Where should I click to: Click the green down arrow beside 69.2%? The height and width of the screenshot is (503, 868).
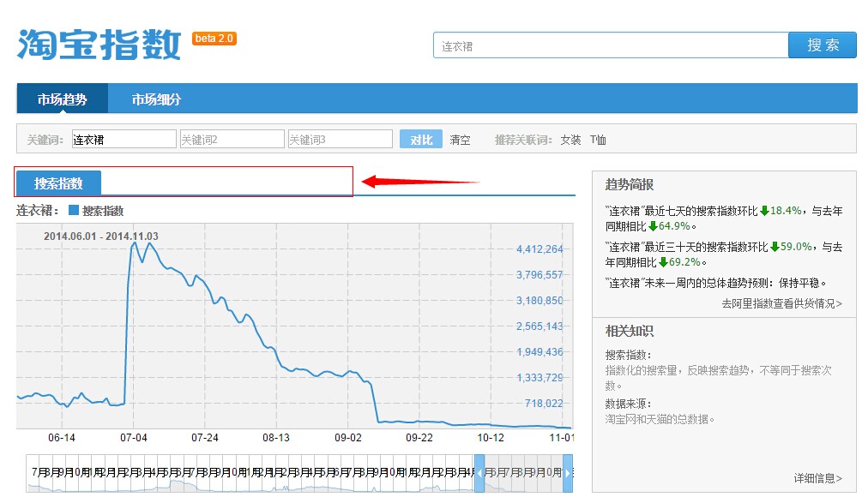click(x=663, y=262)
